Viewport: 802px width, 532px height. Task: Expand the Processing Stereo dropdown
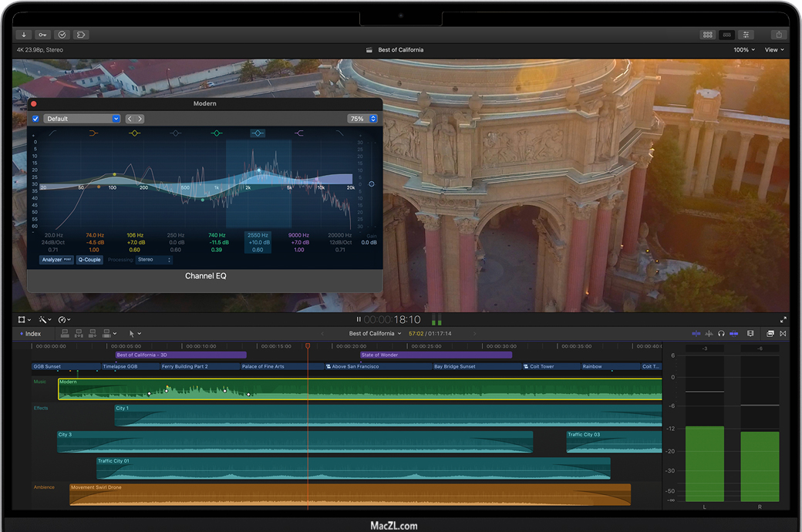click(154, 260)
